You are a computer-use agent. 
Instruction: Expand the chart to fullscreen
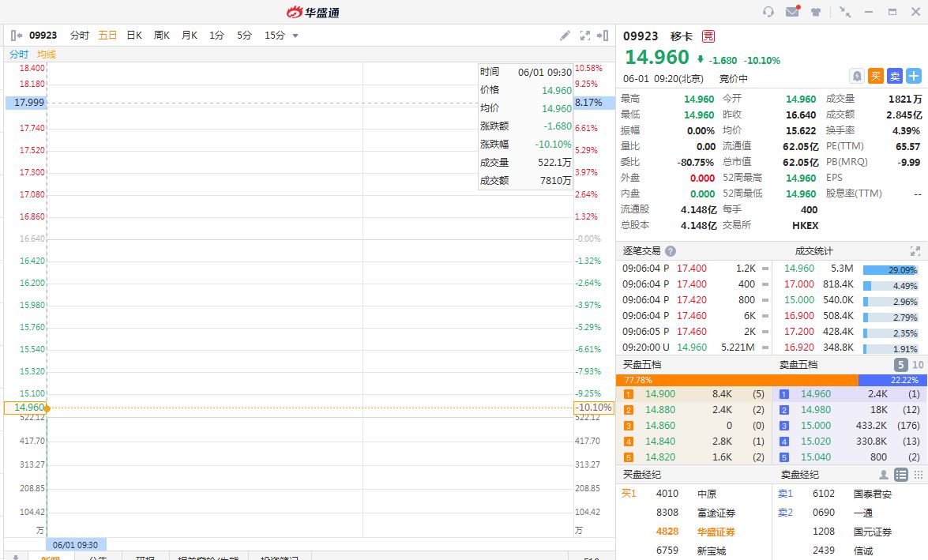[585, 36]
